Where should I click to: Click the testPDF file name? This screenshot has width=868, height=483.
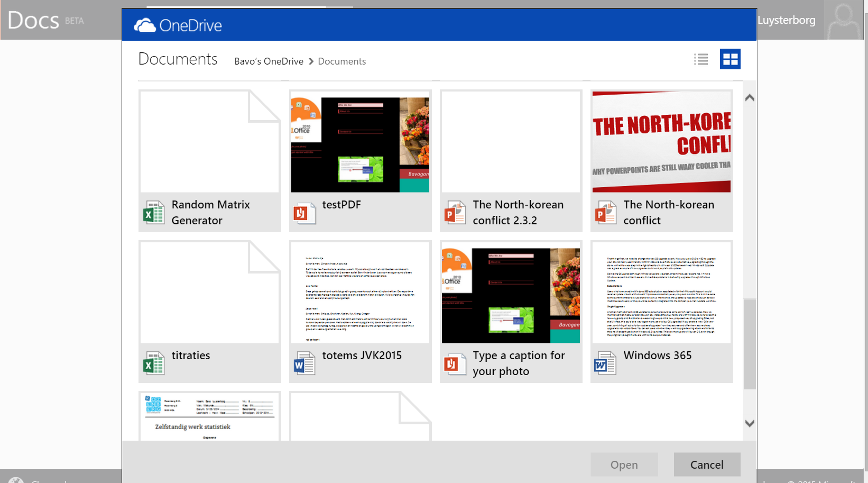point(341,205)
